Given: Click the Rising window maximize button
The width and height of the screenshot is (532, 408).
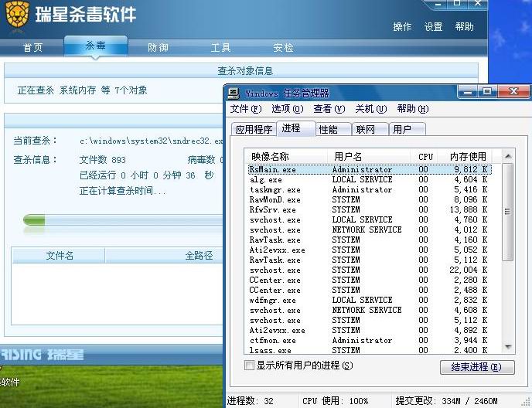Looking at the screenshot, I should 457,3.
